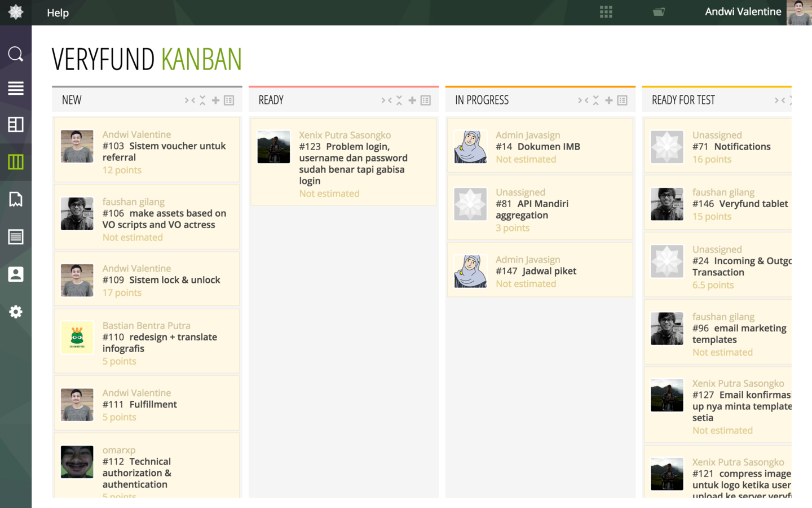Open story #14 Dokumen IMB
This screenshot has height=508, width=812.
(x=538, y=147)
